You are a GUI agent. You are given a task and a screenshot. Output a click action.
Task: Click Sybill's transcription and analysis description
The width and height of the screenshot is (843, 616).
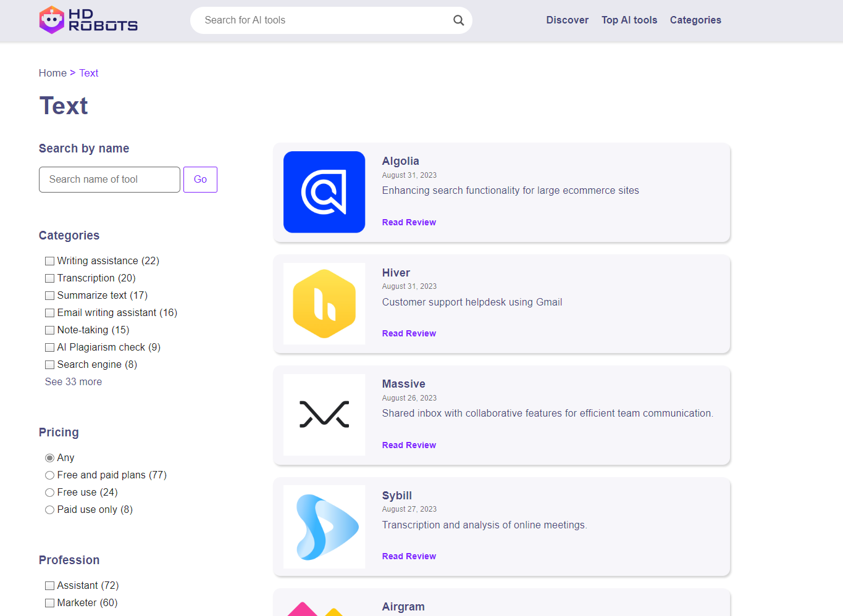[x=484, y=525]
